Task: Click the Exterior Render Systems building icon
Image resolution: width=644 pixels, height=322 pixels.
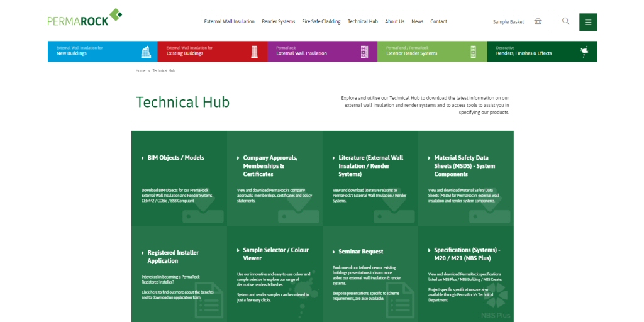Action: pyautogui.click(x=473, y=52)
